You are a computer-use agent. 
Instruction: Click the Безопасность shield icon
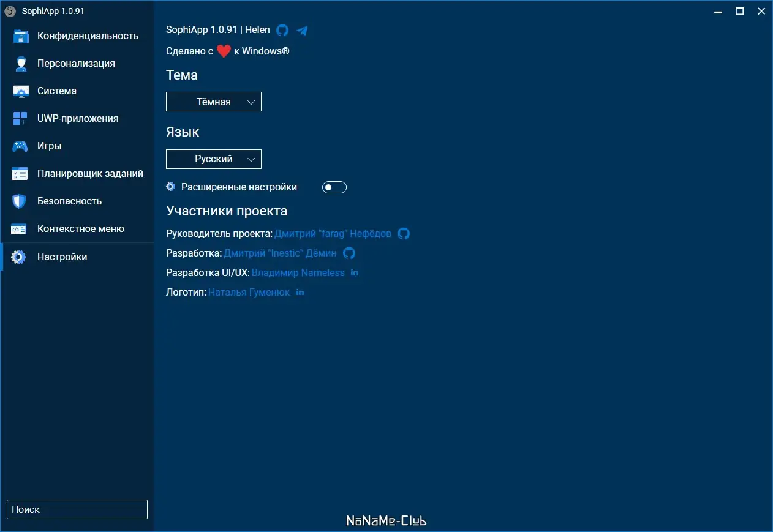coord(20,201)
